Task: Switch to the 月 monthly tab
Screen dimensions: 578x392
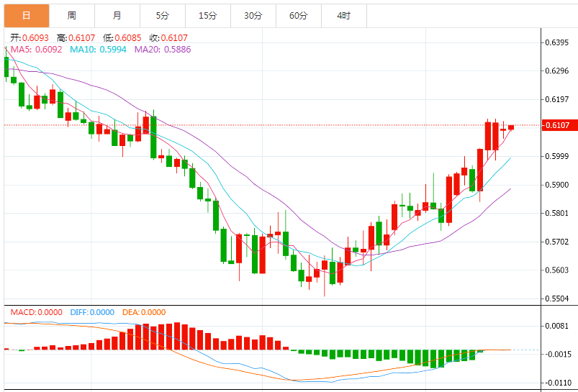Action: point(117,16)
